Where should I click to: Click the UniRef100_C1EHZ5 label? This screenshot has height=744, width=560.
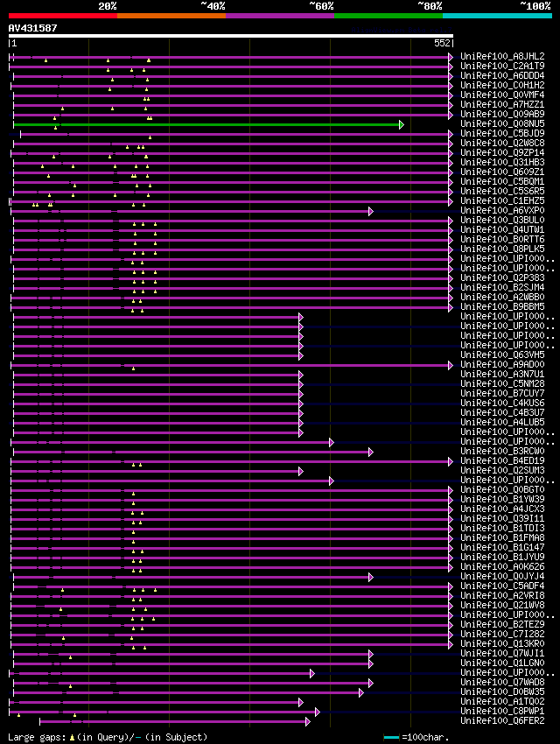(502, 200)
